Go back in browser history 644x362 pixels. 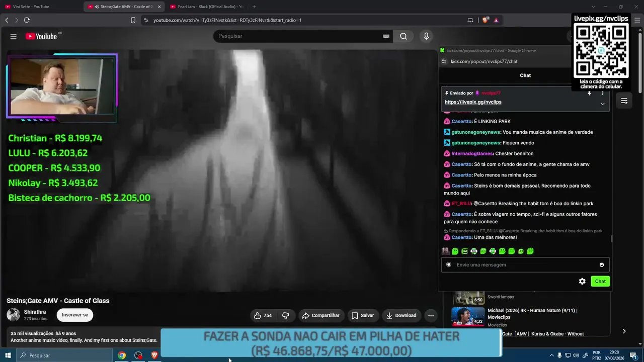tap(7, 20)
